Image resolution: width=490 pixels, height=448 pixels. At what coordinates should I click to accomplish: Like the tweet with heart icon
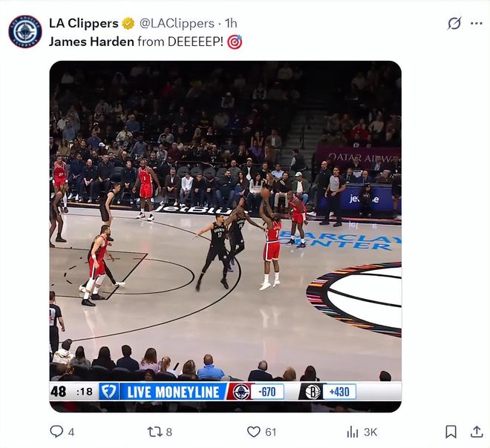point(254,432)
